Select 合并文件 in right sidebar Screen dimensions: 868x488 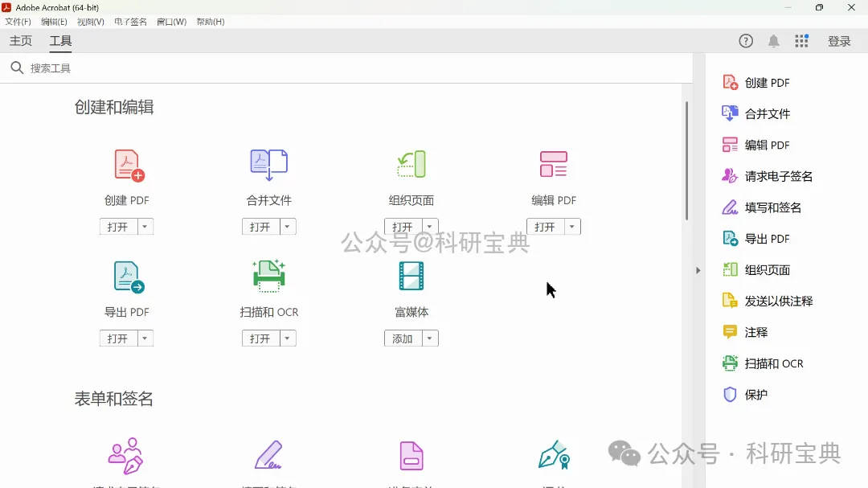coord(756,113)
